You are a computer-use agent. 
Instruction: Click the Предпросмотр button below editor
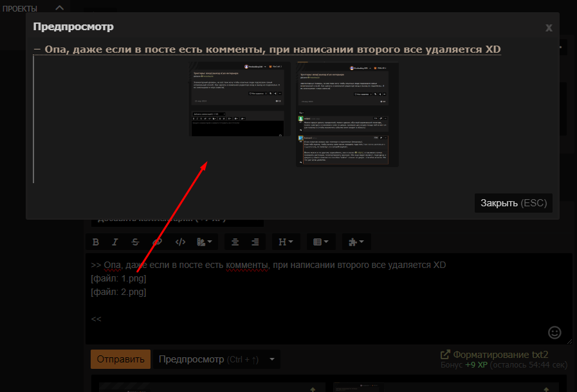click(x=208, y=359)
